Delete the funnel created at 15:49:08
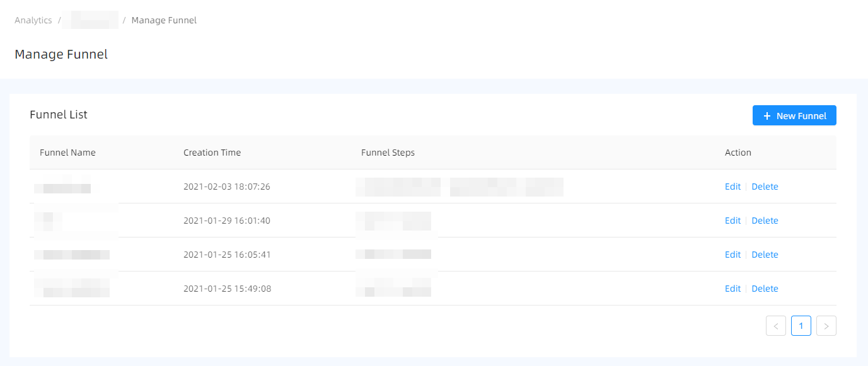The image size is (868, 366). 765,289
